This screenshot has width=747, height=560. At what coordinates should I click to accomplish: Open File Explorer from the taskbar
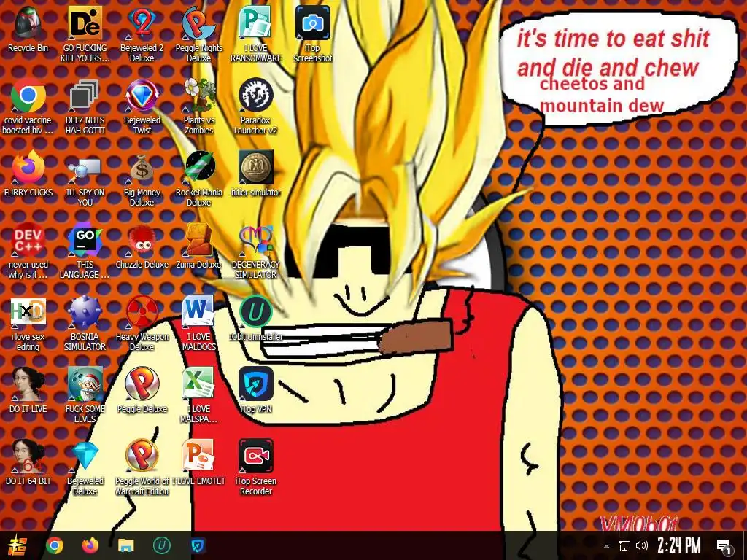tap(125, 545)
